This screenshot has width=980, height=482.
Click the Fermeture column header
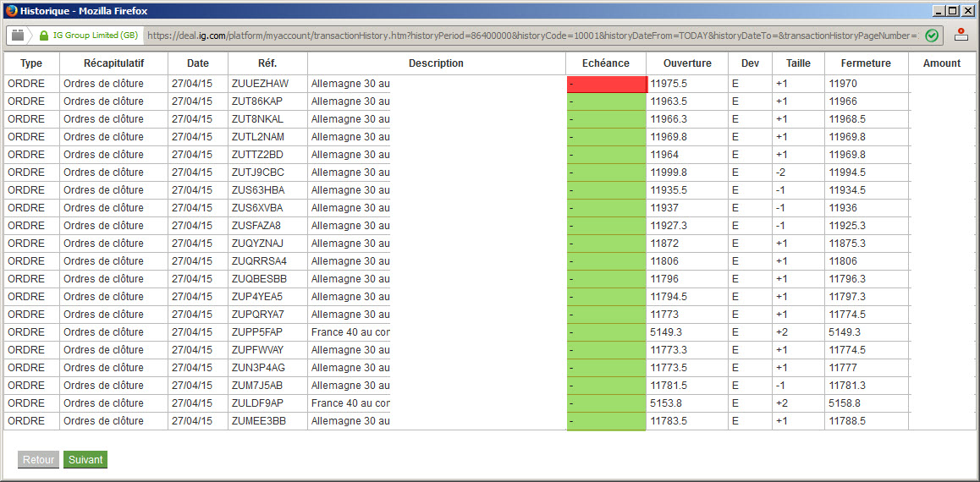click(866, 63)
